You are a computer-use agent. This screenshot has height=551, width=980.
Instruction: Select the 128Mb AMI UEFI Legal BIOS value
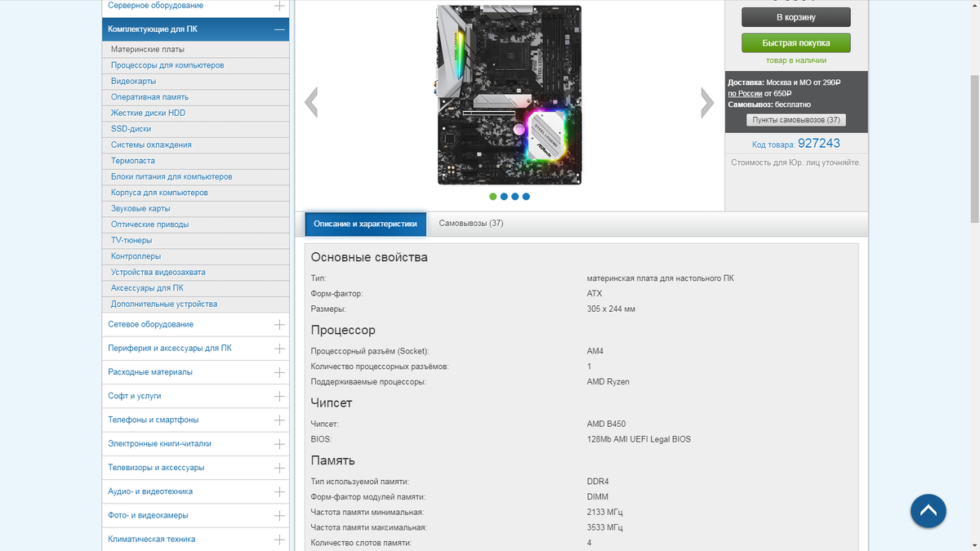point(639,440)
